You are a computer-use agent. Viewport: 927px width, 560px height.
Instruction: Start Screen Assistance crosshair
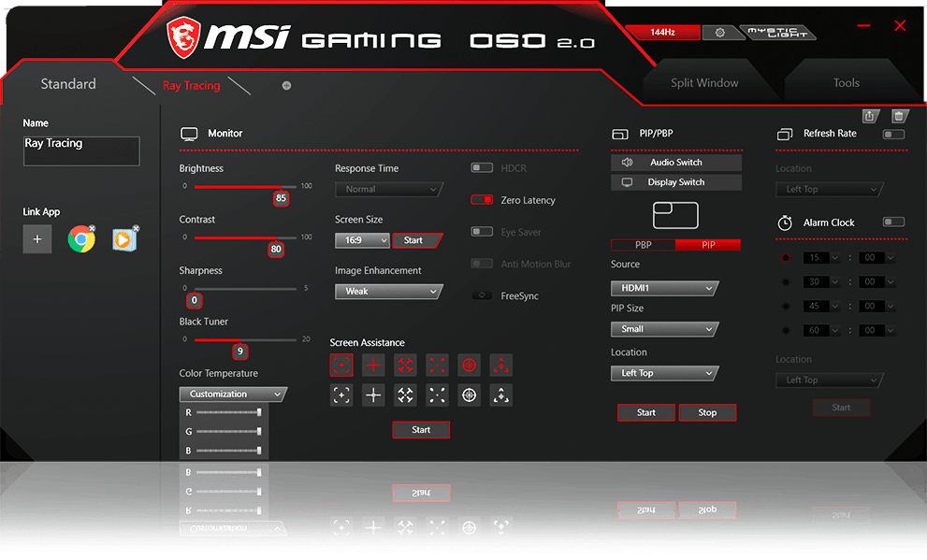(421, 430)
